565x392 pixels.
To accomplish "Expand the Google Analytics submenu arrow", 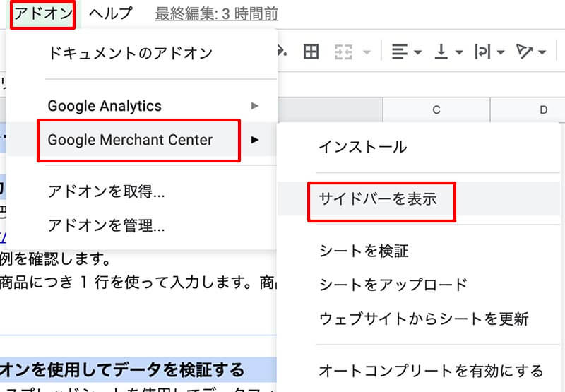I will point(255,106).
